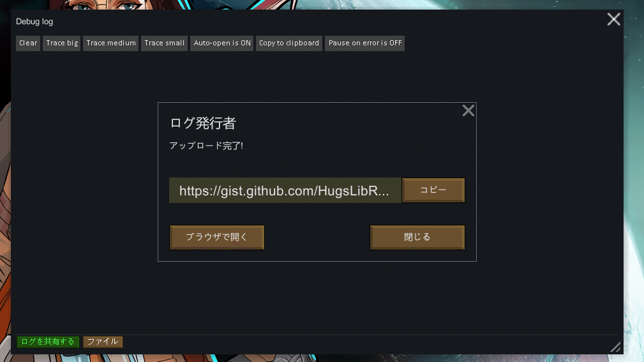This screenshot has height=362, width=644.
Task: Click the アップロード完了! status message
Action: [x=206, y=146]
